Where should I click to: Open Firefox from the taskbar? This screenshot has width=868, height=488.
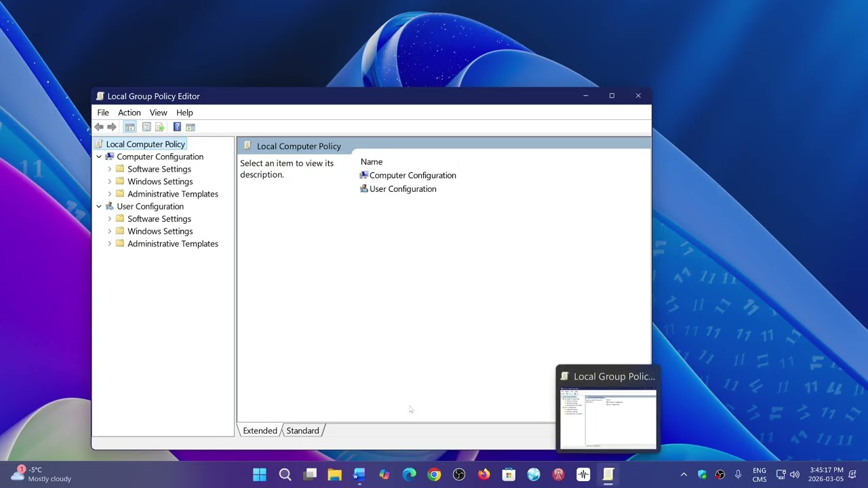point(484,474)
